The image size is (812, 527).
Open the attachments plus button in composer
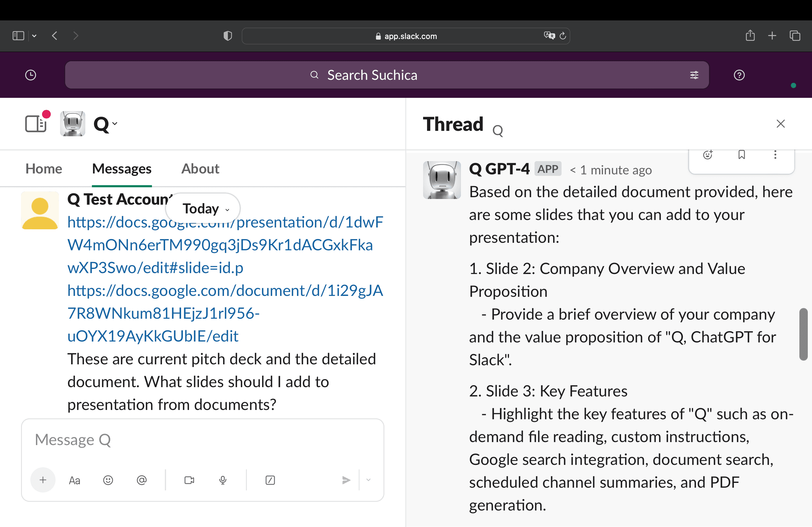pos(43,480)
